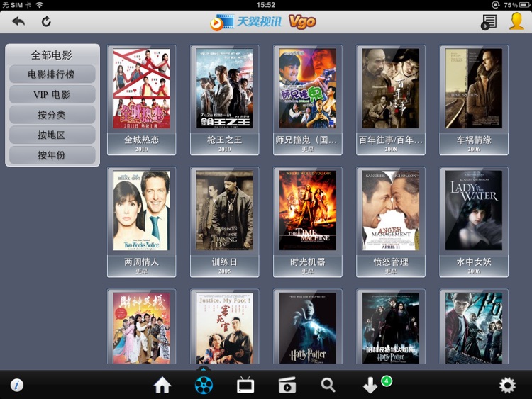Open the Two Weeks Notice poster
Image resolution: width=532 pixels, height=399 pixels.
pyautogui.click(x=141, y=210)
